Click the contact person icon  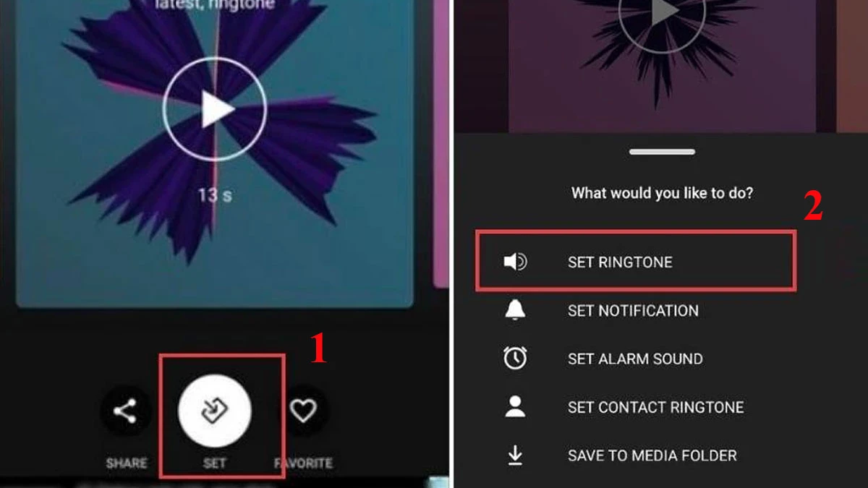[x=515, y=407]
